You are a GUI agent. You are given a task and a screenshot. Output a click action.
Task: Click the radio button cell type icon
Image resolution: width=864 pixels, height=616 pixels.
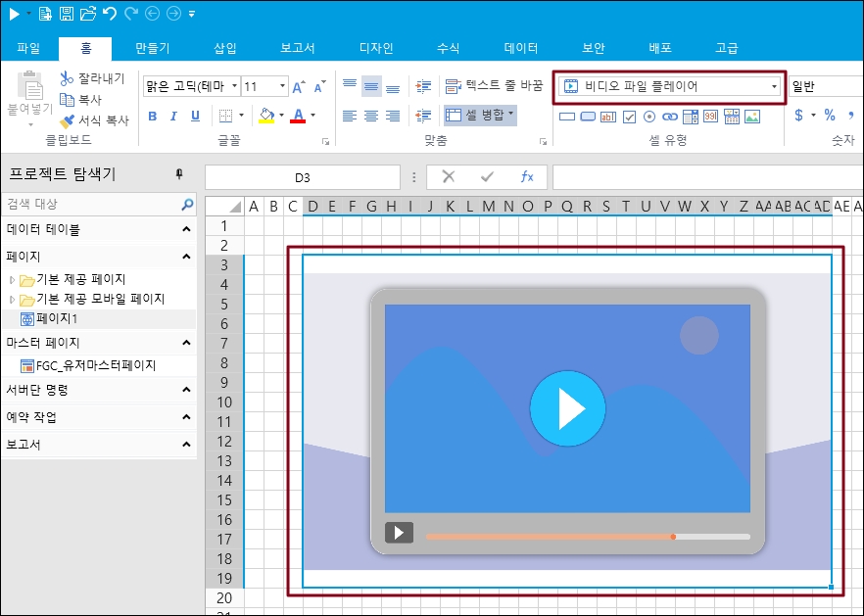tap(649, 117)
